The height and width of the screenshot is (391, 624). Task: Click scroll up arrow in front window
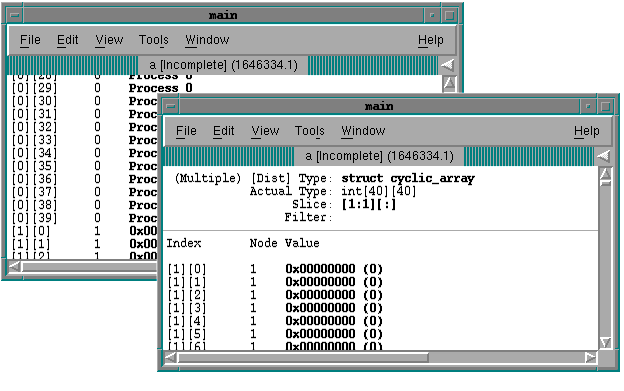pos(606,174)
